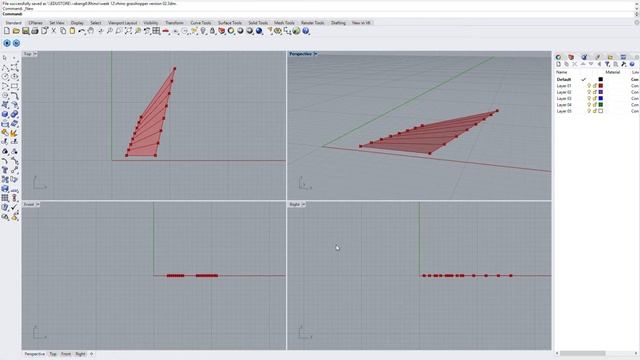Click the Material column header in Layers
The width and height of the screenshot is (640, 360).
point(613,72)
